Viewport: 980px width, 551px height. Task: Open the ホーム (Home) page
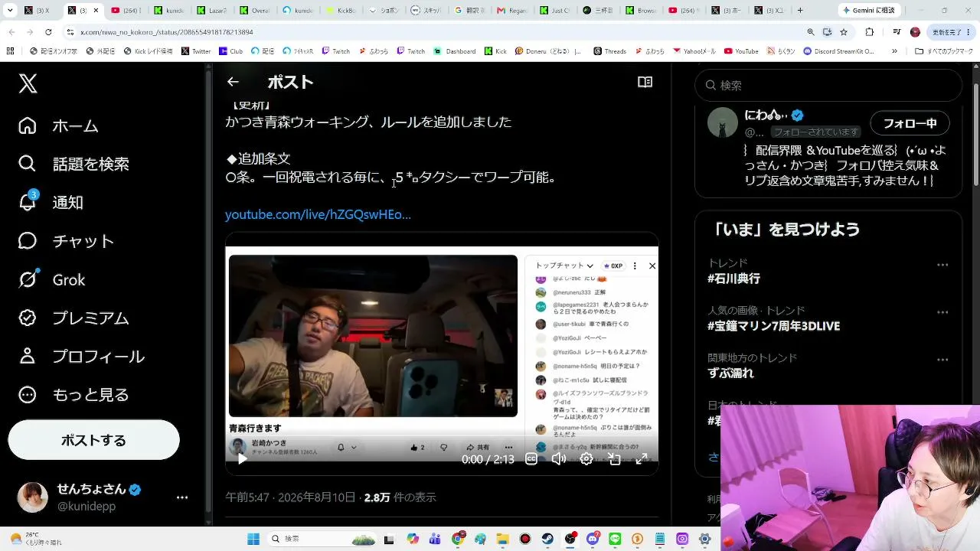click(x=59, y=126)
